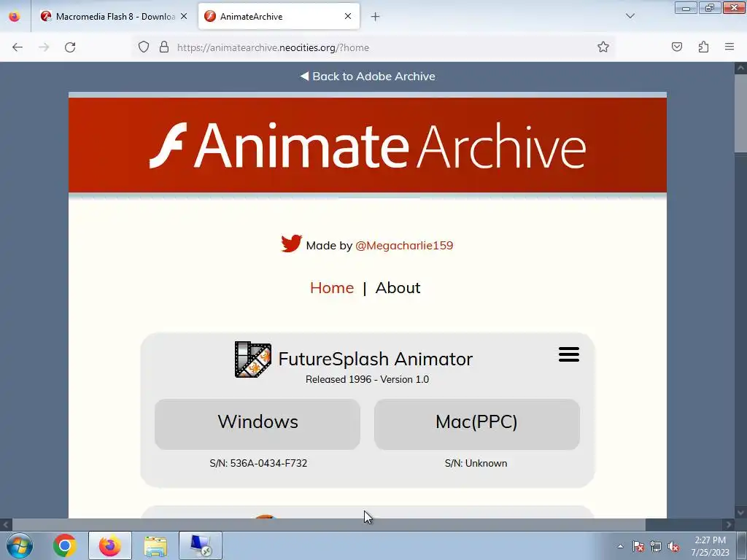This screenshot has width=747, height=560.
Task: Click the horizontal scrollbar right arrow
Action: (x=729, y=525)
